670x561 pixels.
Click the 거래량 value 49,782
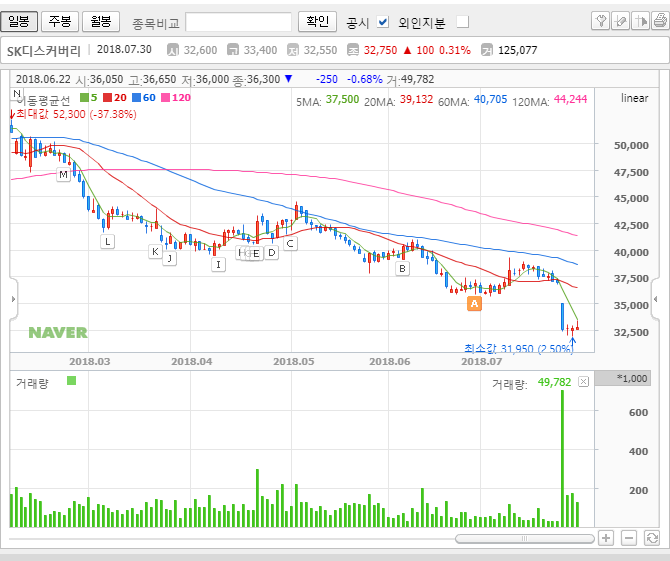(x=554, y=382)
